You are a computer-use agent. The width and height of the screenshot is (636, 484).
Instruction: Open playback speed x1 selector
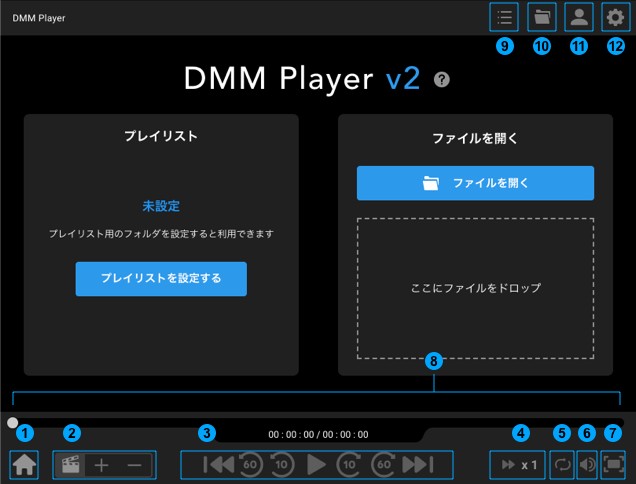[x=518, y=465]
